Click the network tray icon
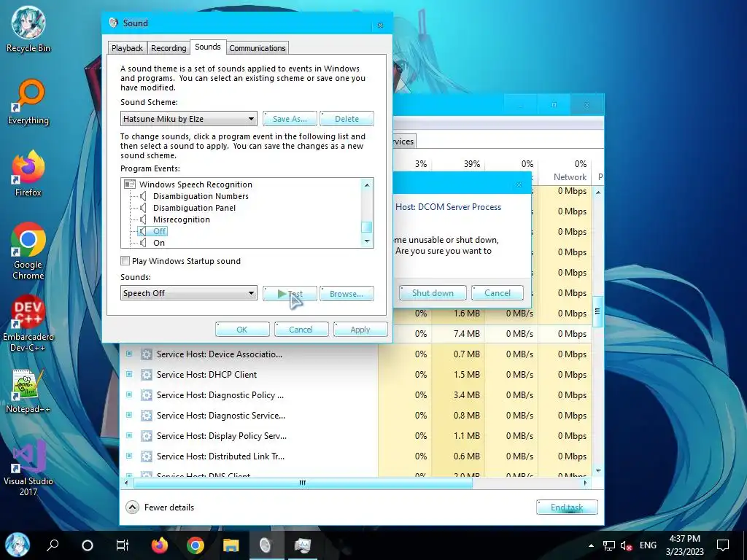This screenshot has height=560, width=747. 609,545
